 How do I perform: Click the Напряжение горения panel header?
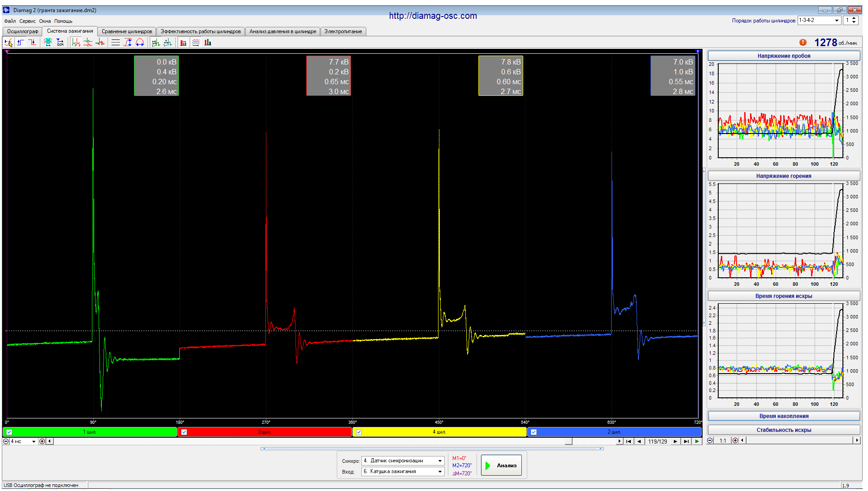784,176
